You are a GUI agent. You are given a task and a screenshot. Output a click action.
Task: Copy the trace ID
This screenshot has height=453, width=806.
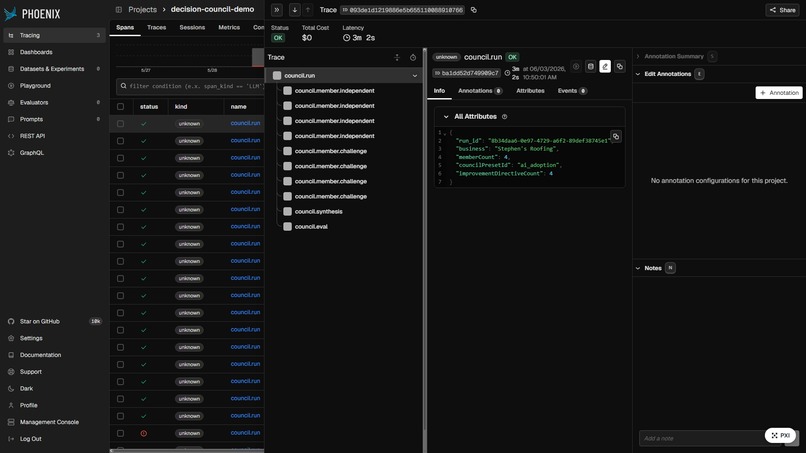pyautogui.click(x=473, y=10)
